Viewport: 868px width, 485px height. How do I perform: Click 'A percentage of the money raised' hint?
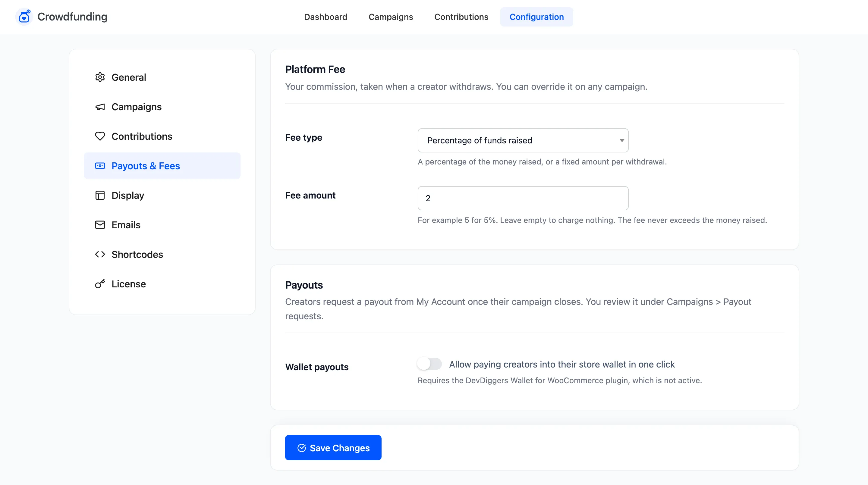point(542,162)
